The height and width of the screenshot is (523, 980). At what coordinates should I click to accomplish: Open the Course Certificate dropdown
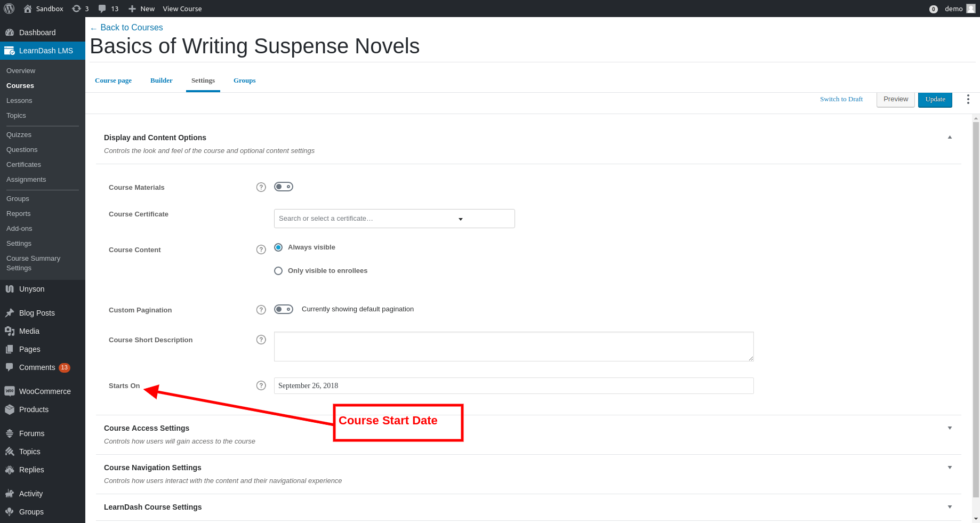point(394,219)
